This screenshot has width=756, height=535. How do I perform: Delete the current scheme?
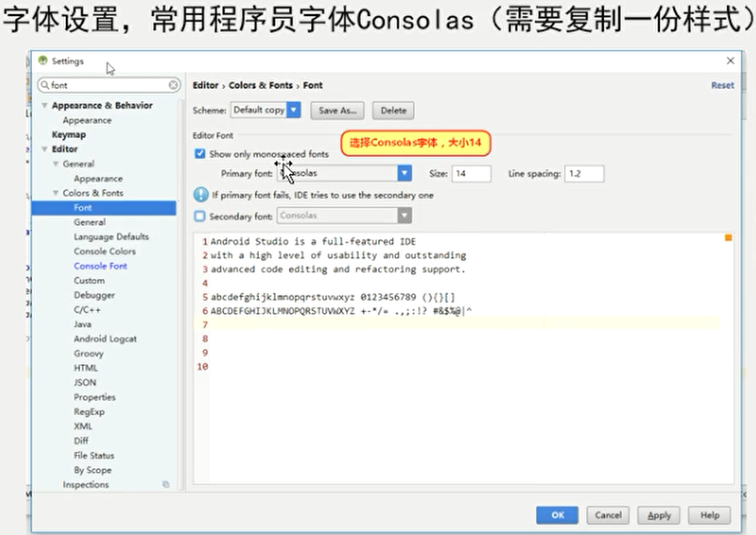coord(393,110)
